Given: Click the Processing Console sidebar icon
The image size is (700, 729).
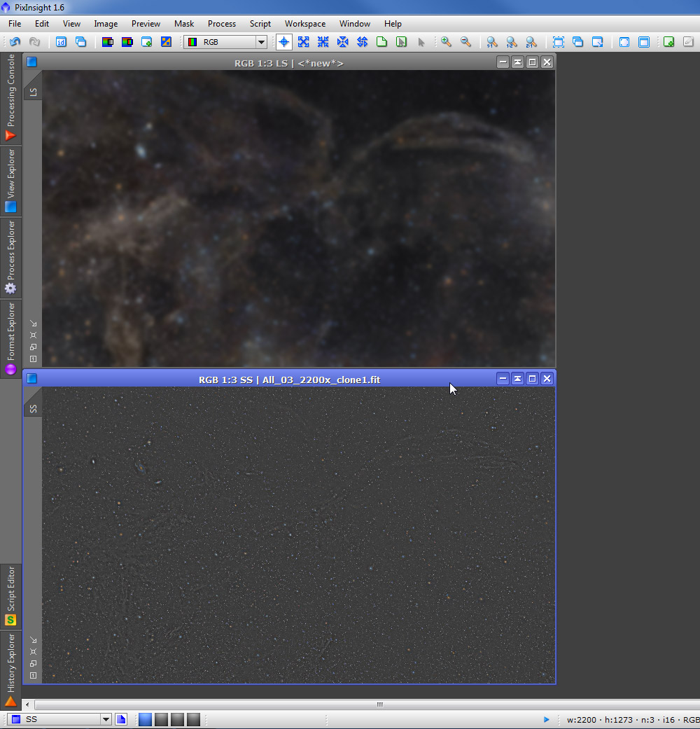Looking at the screenshot, I should (10, 134).
